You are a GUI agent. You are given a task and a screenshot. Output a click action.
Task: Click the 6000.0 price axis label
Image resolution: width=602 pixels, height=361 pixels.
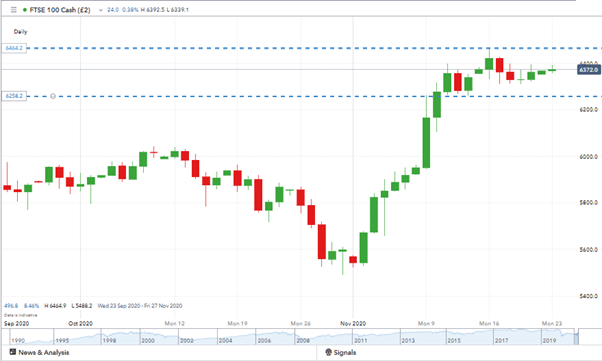point(589,156)
